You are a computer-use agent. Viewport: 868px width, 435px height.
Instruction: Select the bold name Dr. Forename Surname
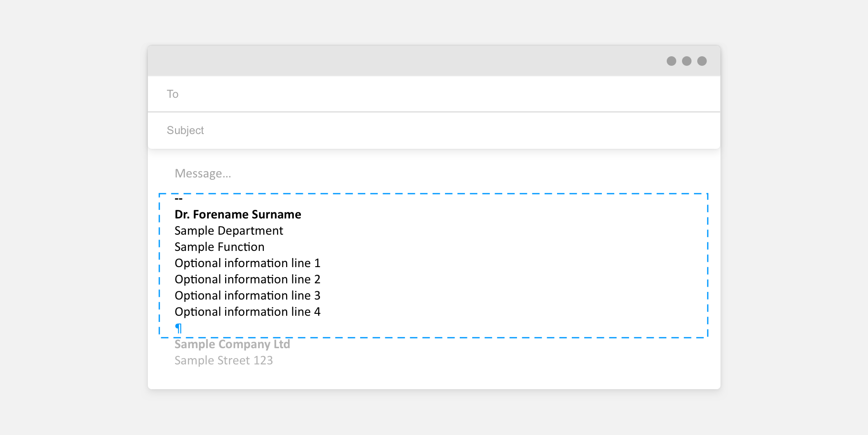tap(238, 215)
